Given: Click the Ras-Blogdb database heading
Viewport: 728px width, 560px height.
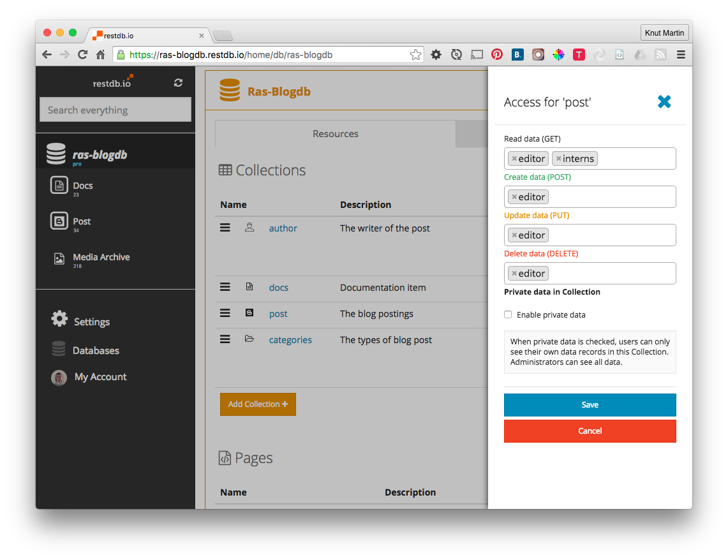Looking at the screenshot, I should [x=279, y=92].
